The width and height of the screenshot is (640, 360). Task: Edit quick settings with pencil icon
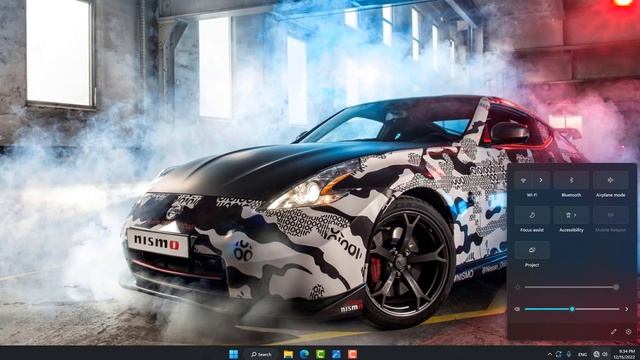coord(613,332)
